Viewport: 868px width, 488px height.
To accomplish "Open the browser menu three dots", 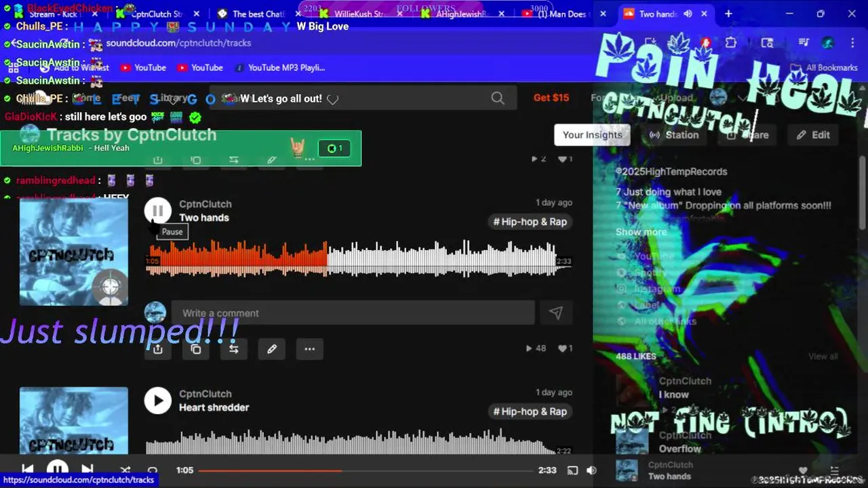I will (852, 43).
